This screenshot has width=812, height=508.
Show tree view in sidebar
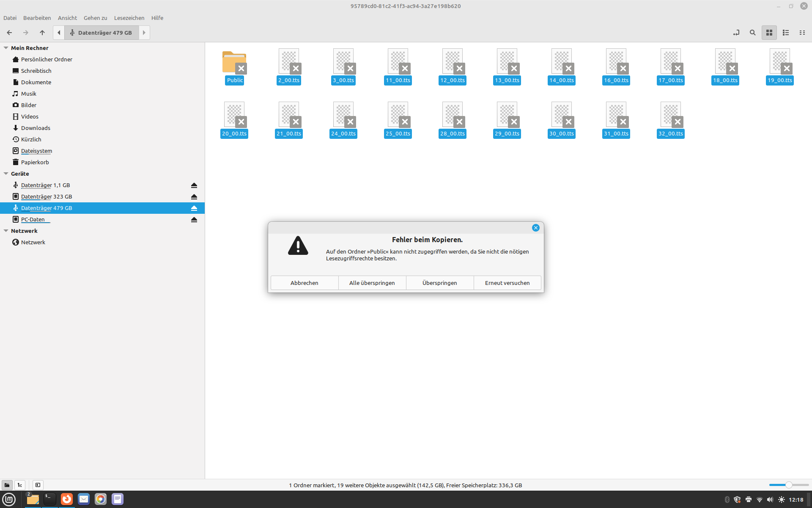point(20,485)
